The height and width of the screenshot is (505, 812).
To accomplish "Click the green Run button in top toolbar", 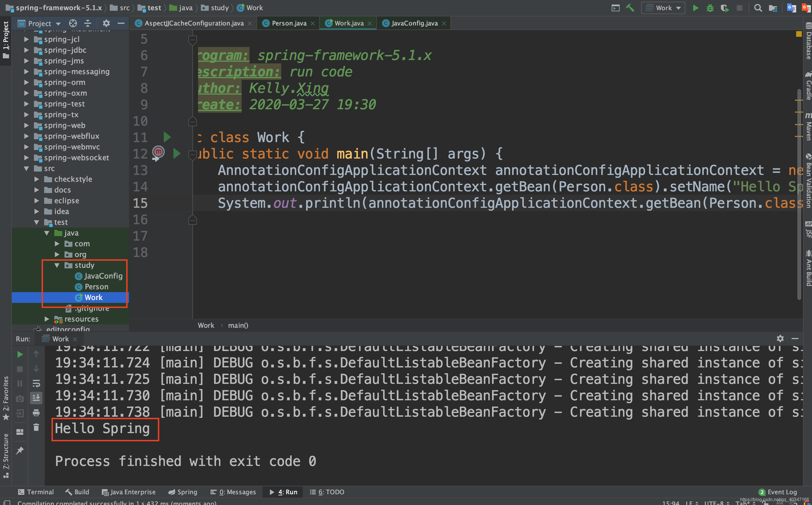I will point(695,8).
